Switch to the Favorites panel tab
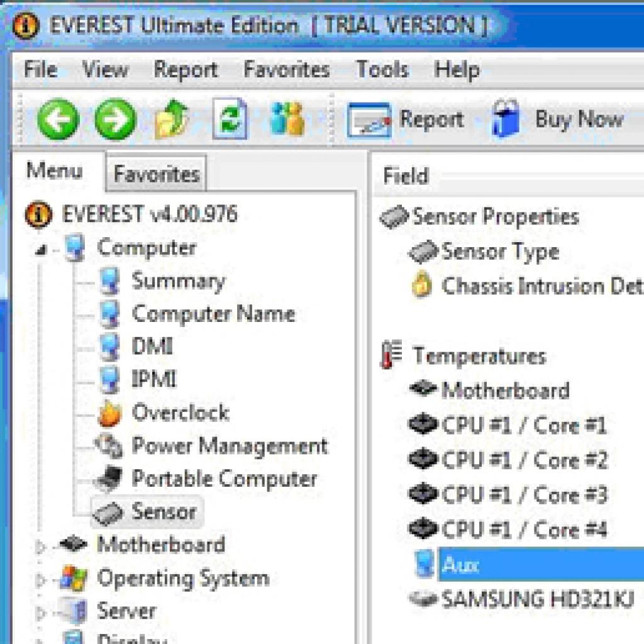Image resolution: width=644 pixels, height=644 pixels. pyautogui.click(x=157, y=174)
